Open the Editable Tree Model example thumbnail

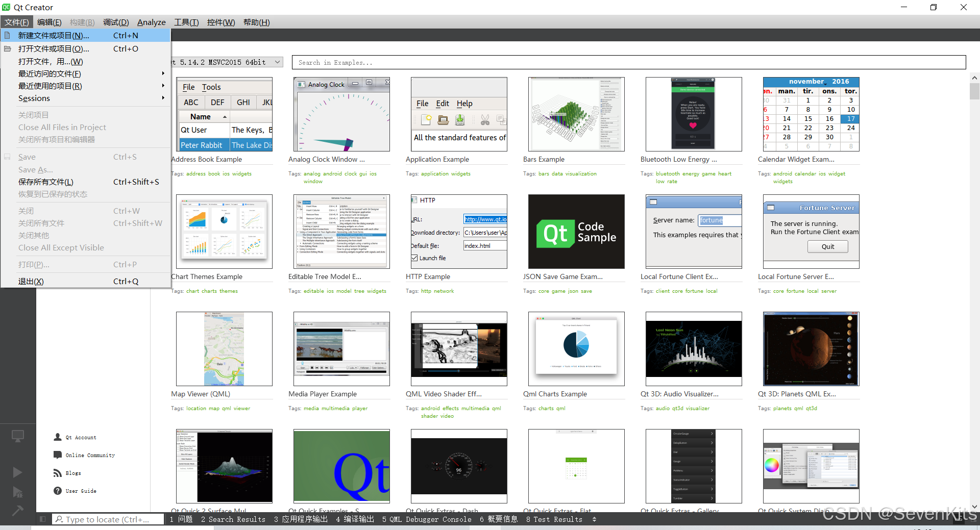(x=341, y=232)
